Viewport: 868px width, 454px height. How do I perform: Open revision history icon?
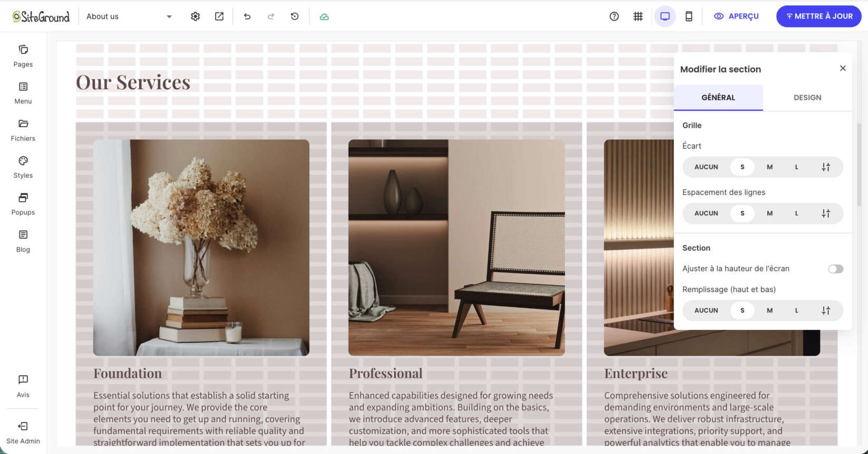tap(295, 16)
